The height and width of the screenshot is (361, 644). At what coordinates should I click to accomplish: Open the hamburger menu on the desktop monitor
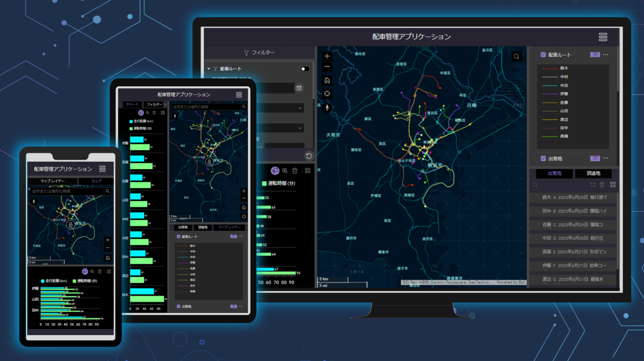[x=603, y=37]
